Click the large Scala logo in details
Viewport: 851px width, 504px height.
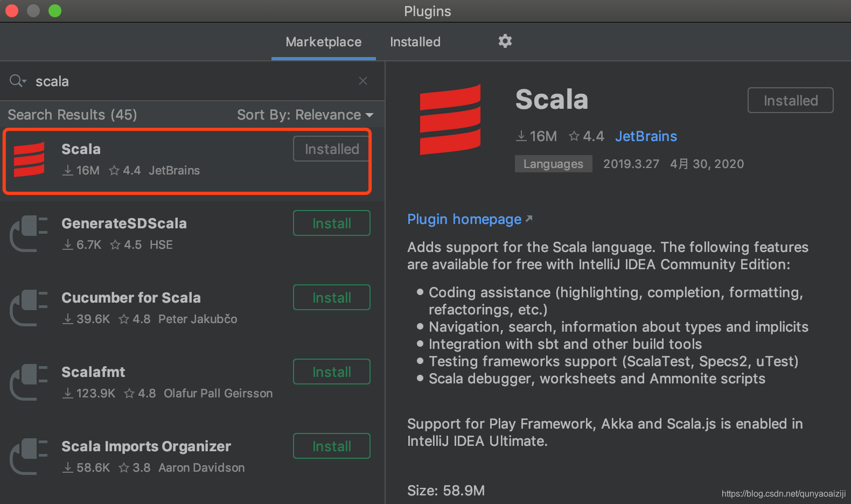(450, 120)
